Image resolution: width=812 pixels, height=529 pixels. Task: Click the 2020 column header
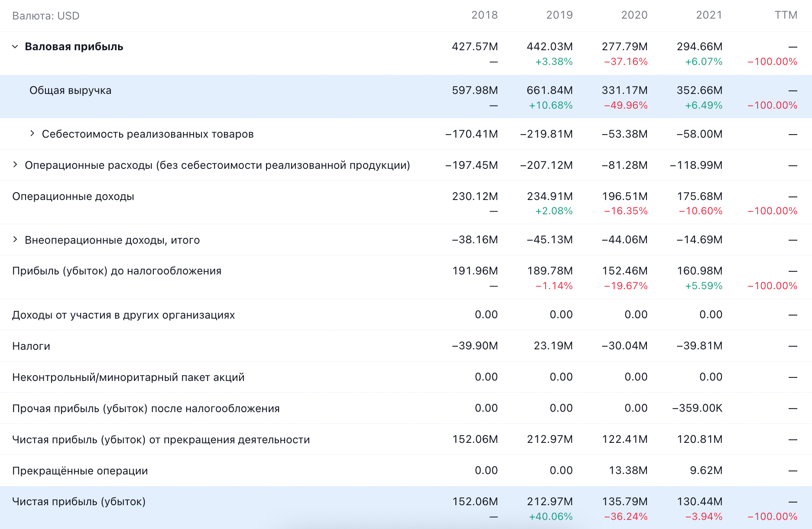tap(634, 15)
